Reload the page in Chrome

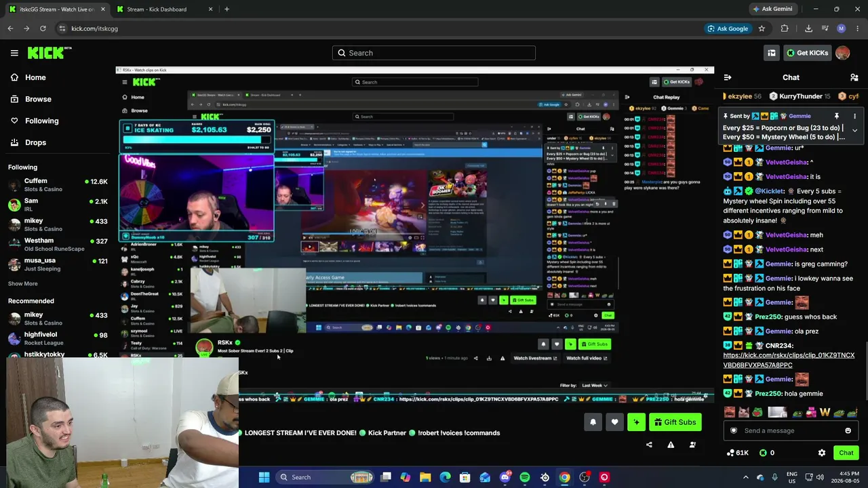[x=43, y=28]
